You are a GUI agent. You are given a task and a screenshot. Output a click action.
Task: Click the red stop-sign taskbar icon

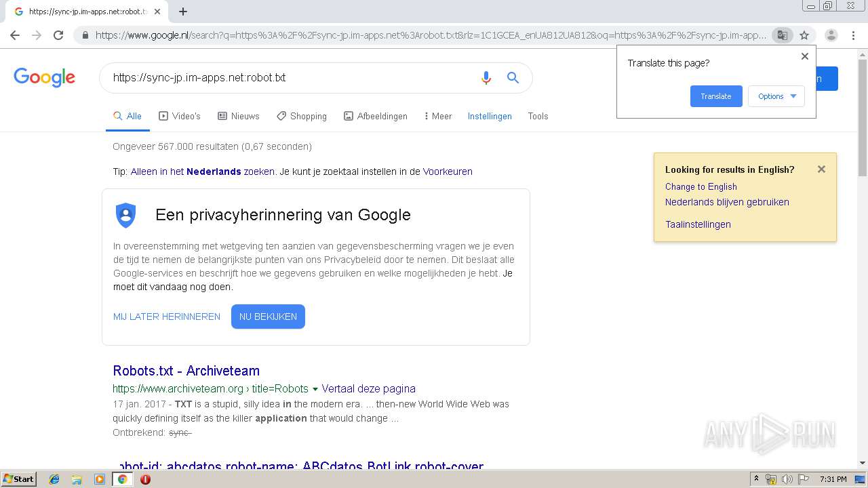145,479
